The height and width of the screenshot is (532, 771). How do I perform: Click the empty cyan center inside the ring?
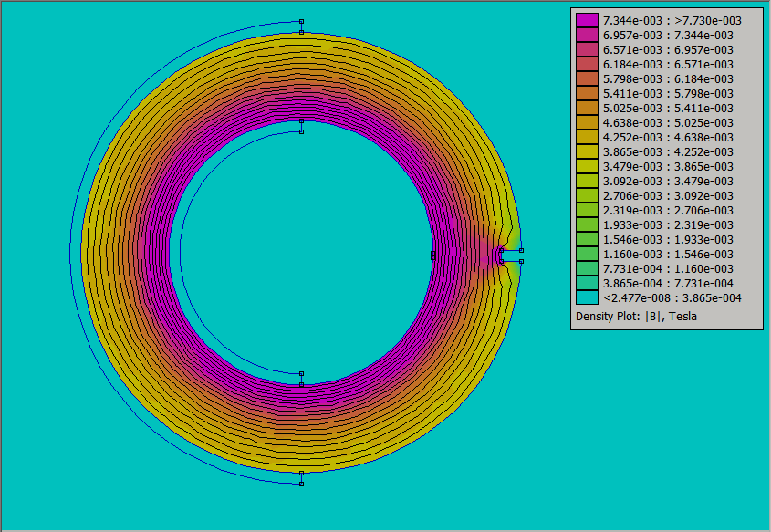pyautogui.click(x=301, y=254)
